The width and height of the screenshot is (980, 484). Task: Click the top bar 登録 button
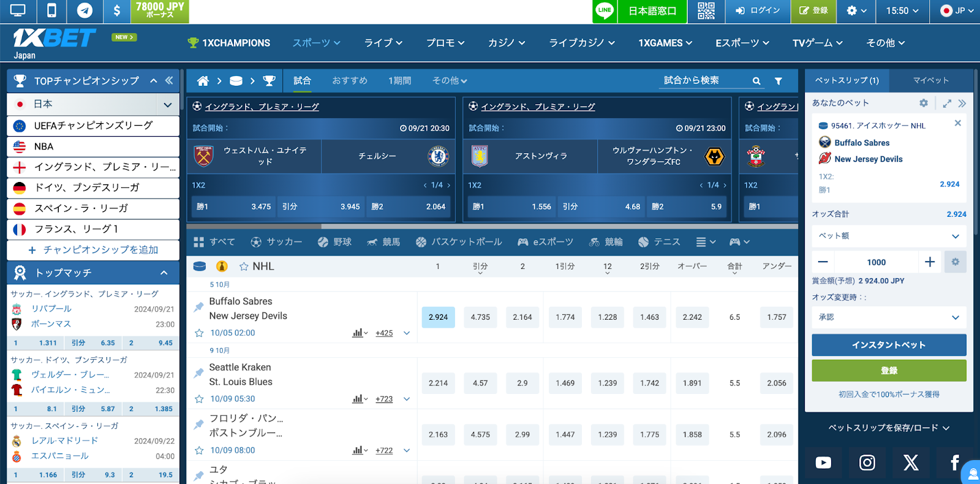click(x=813, y=10)
